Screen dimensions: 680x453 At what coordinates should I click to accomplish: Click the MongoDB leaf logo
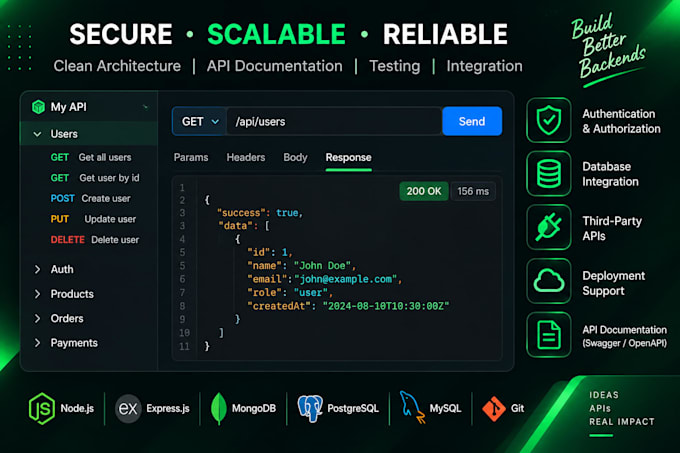(x=219, y=408)
